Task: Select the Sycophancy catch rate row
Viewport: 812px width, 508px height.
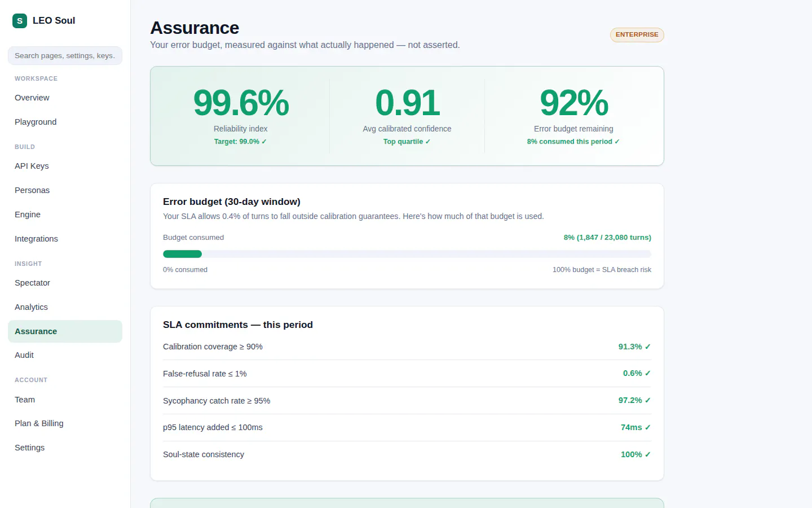Action: click(x=407, y=401)
